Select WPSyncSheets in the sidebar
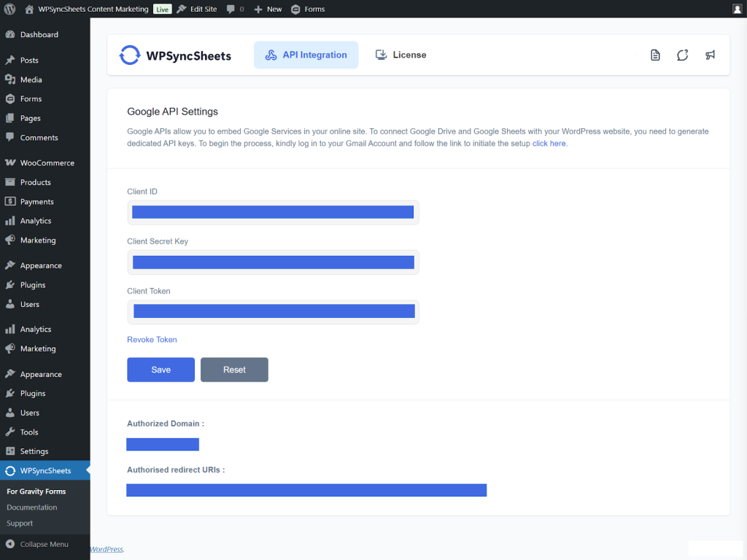Image resolution: width=747 pixels, height=560 pixels. point(44,470)
